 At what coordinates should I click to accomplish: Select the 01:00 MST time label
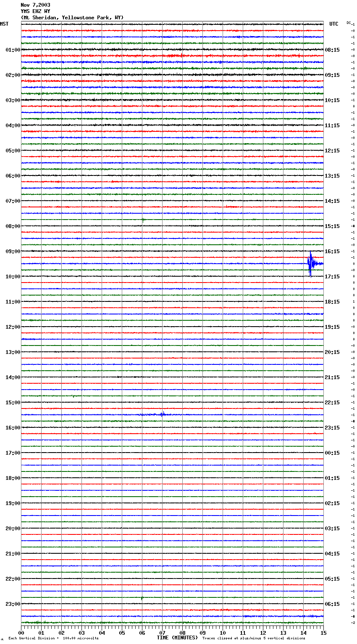pos(13,50)
